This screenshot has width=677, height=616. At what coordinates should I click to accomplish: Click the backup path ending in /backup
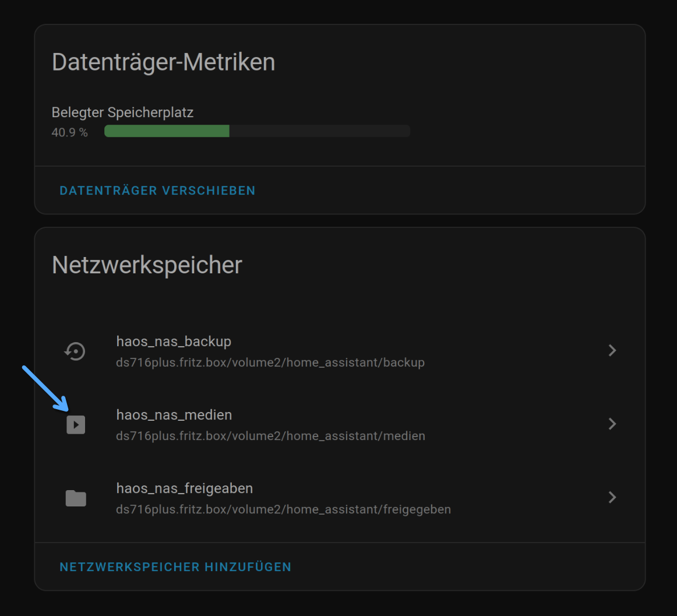pyautogui.click(x=270, y=362)
